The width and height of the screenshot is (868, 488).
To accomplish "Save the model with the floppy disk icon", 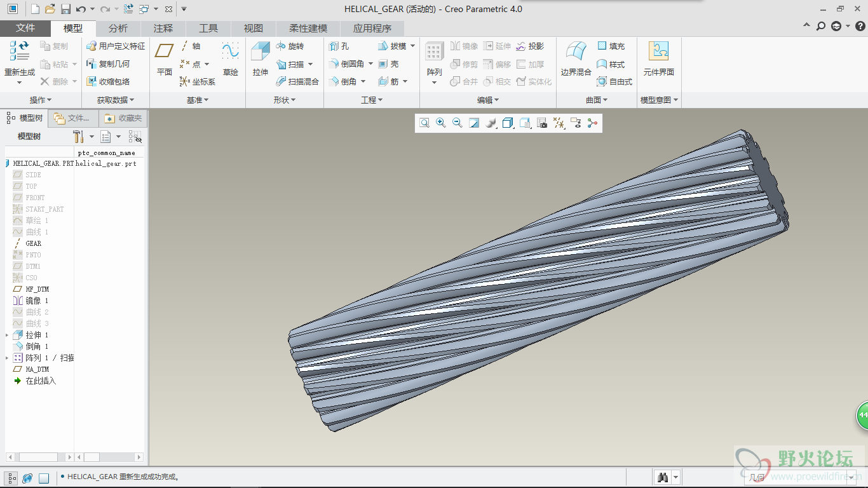I will coord(65,9).
